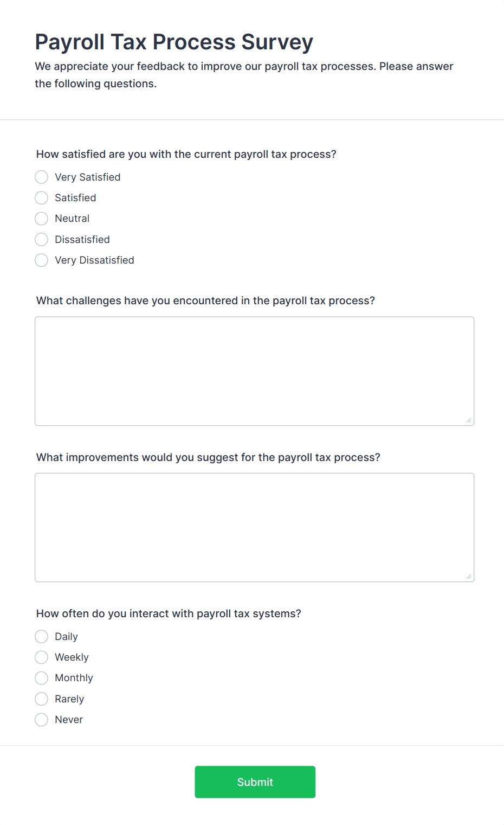Select the Dissatisfied radio button
The image size is (504, 825).
pos(41,240)
